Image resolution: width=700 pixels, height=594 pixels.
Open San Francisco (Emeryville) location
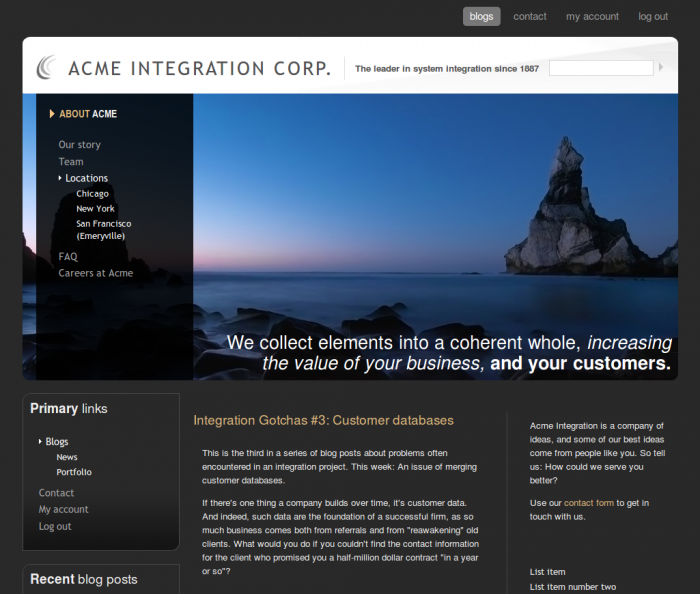coord(103,230)
